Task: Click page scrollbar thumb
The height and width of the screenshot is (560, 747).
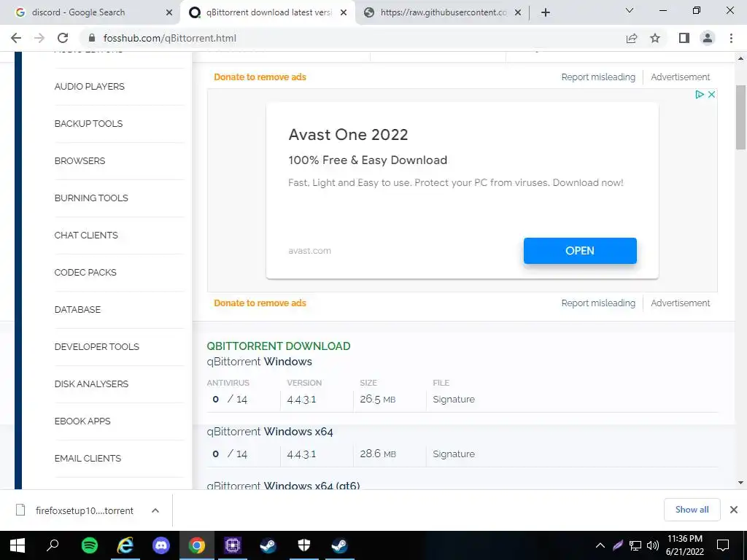Action: 740,117
